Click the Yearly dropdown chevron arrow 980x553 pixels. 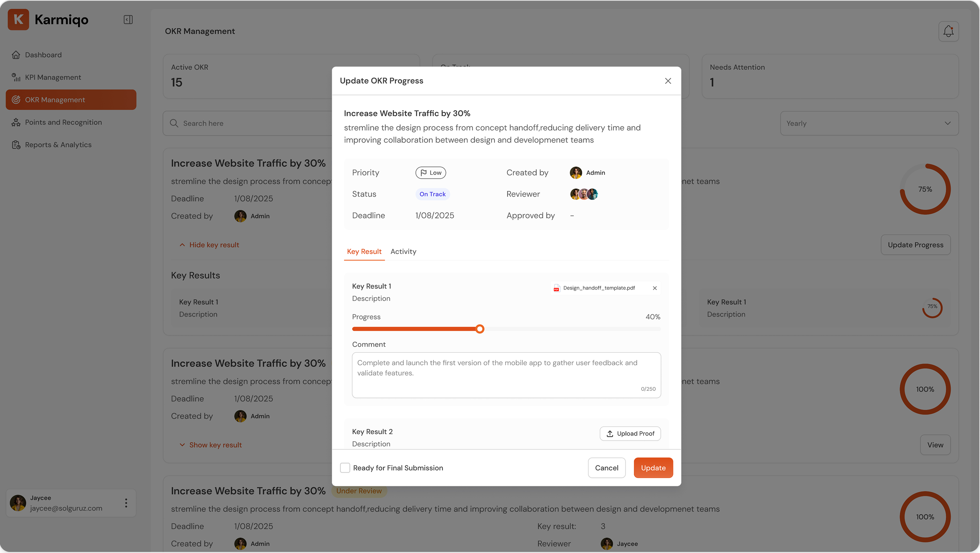pyautogui.click(x=947, y=123)
